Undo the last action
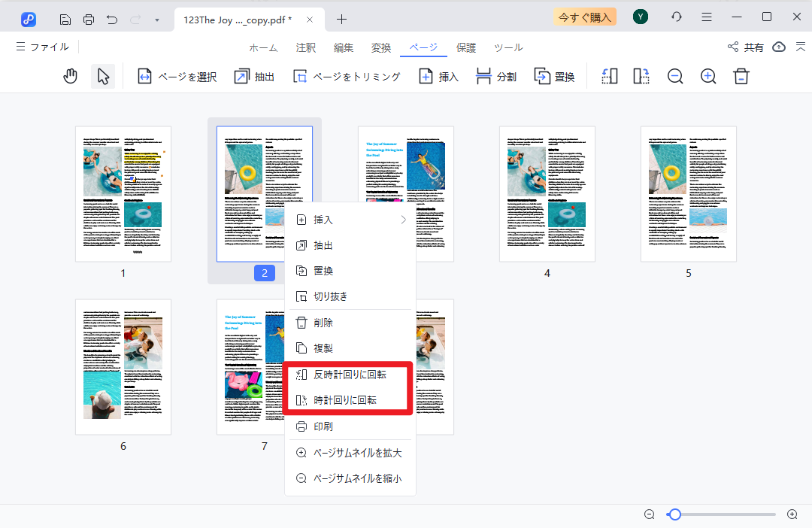Viewport: 812px width, 528px height. point(112,19)
